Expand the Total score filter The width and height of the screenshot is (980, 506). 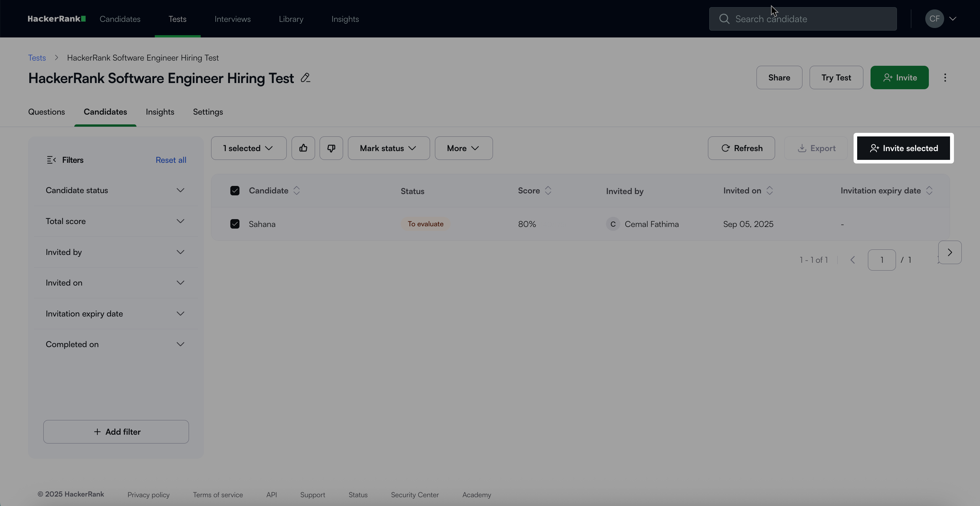115,221
